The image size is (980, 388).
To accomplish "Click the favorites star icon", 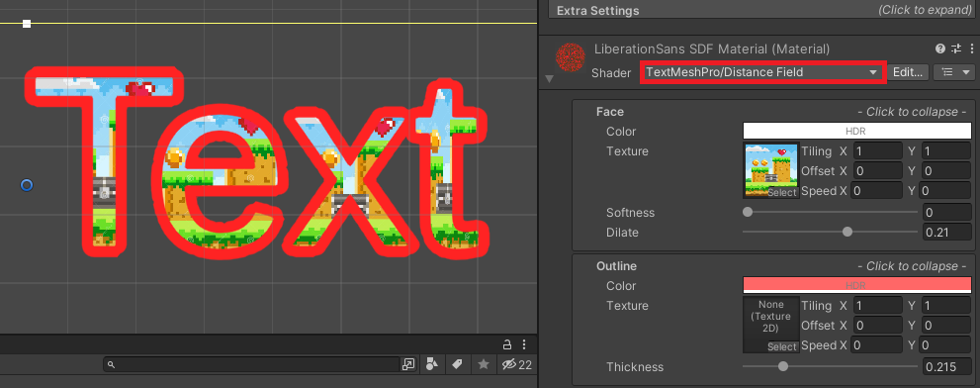I will (484, 364).
